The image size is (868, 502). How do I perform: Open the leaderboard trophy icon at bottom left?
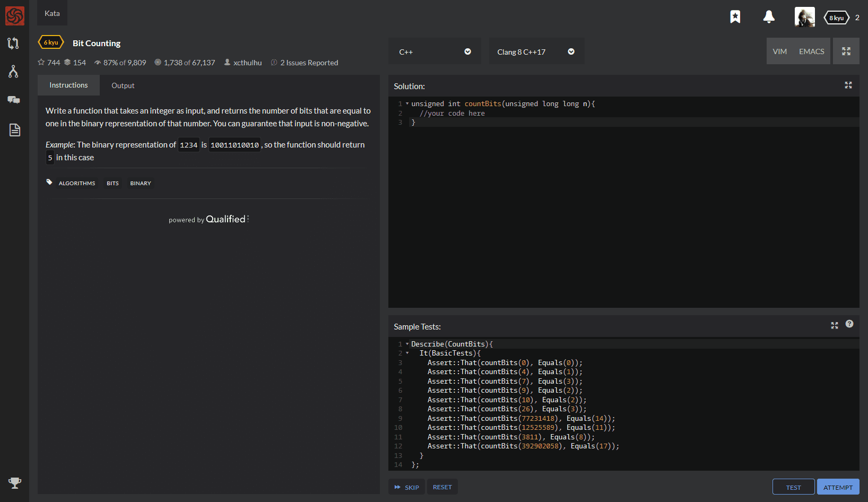(x=14, y=483)
